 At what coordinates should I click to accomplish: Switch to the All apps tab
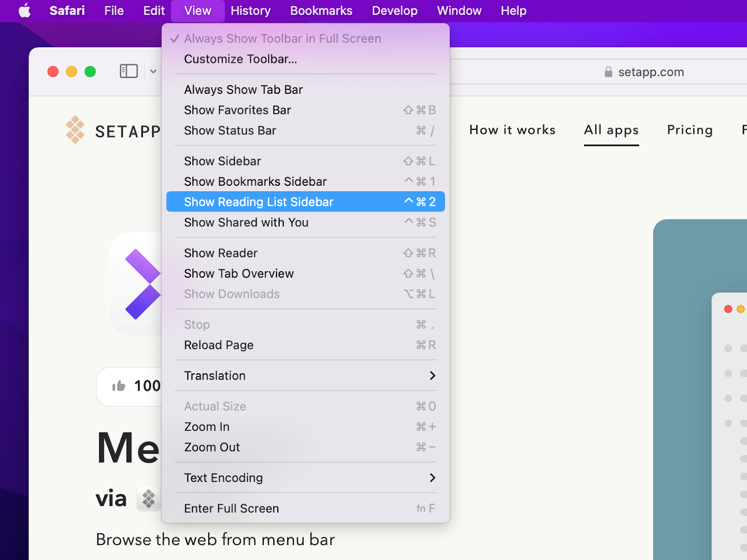[611, 130]
